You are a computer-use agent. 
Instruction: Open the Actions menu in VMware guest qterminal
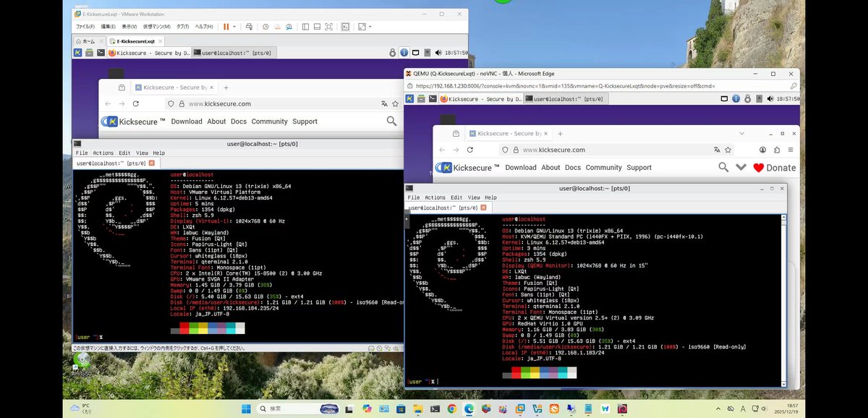tap(103, 153)
